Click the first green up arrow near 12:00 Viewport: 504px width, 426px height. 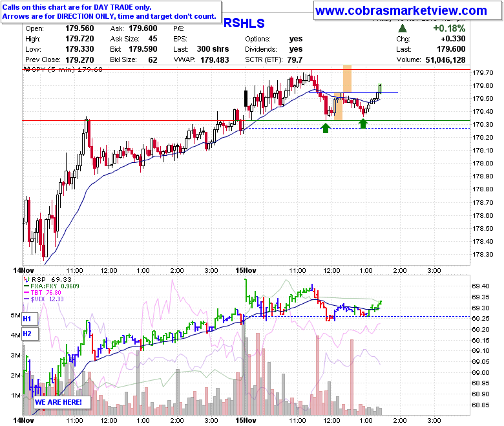click(326, 129)
